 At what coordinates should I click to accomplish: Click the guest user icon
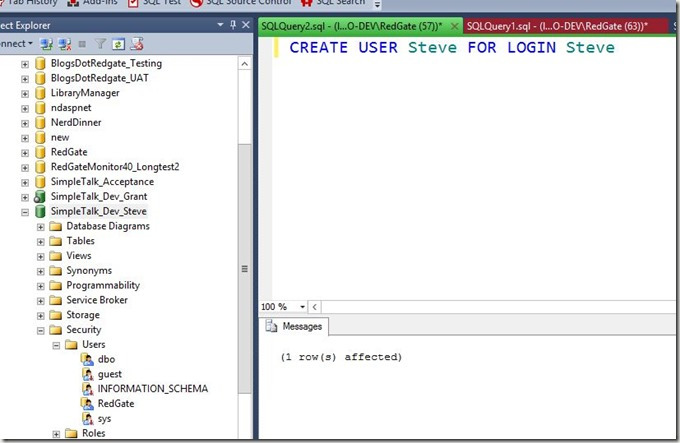[87, 374]
